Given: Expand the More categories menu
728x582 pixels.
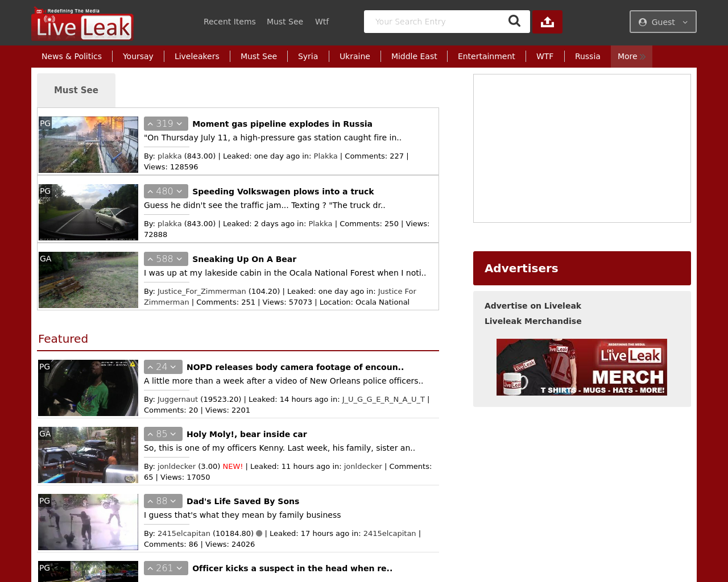Looking at the screenshot, I should [x=631, y=56].
